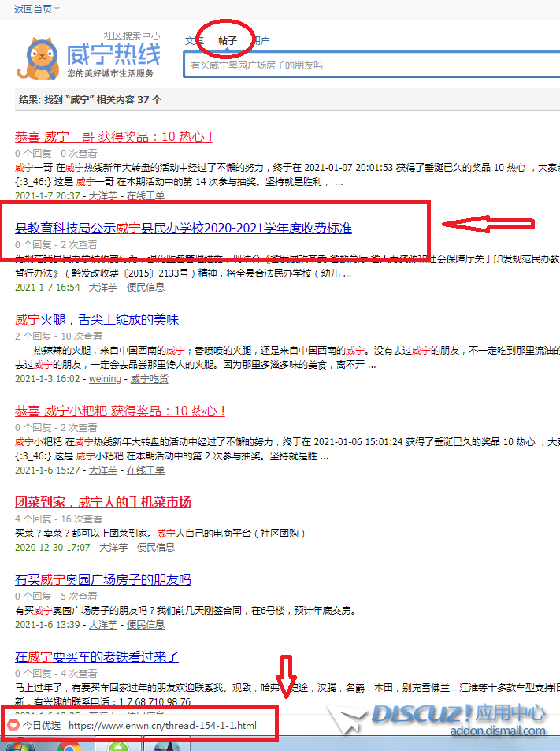Click the 今日优选 heart icon
The height and width of the screenshot is (751, 560).
(13, 725)
